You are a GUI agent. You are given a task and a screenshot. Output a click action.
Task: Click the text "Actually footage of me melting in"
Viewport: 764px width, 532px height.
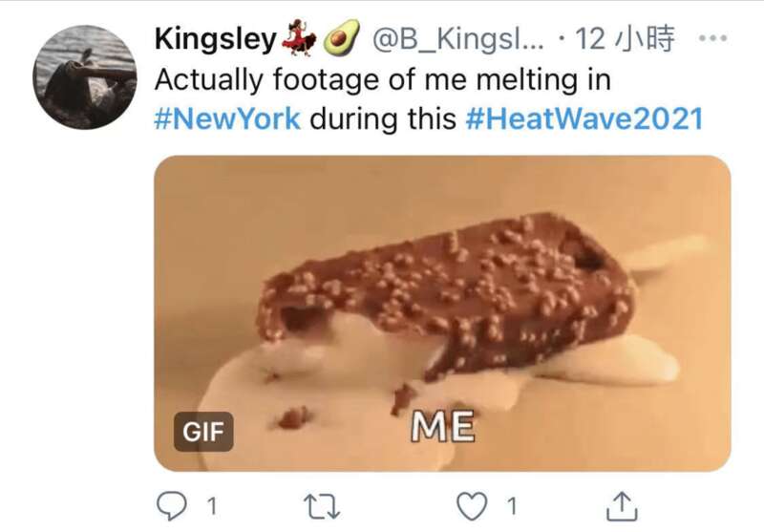click(382, 79)
